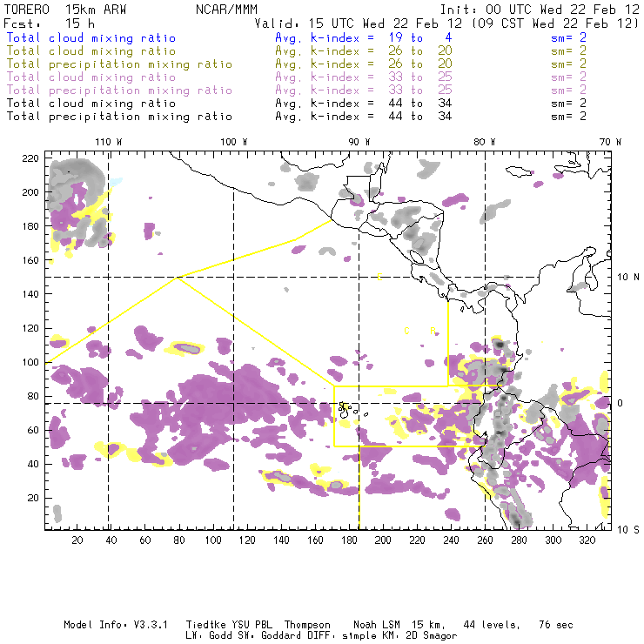
Task: Click the yellow "E" marker on the map
Action: (379, 277)
